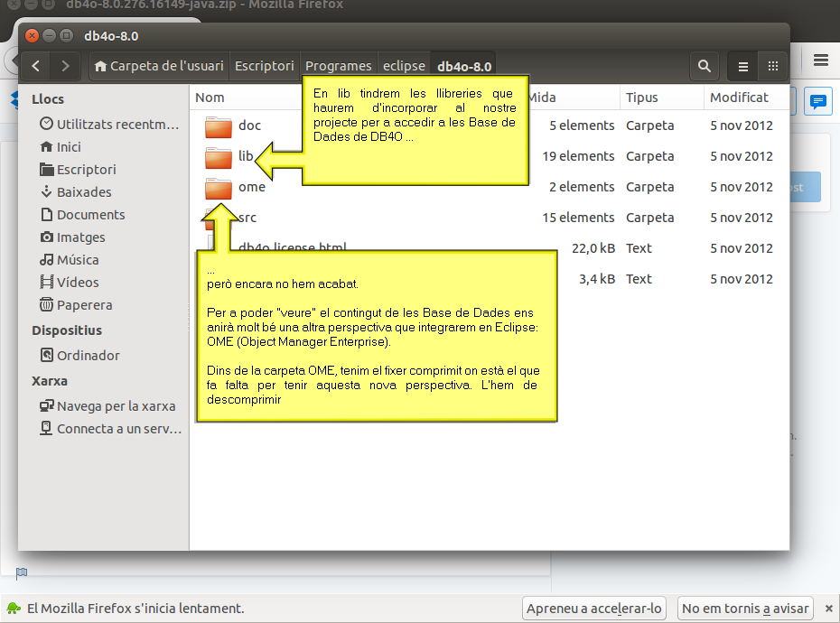Go to Inici in the sidebar
This screenshot has width=840, height=623.
click(61, 147)
